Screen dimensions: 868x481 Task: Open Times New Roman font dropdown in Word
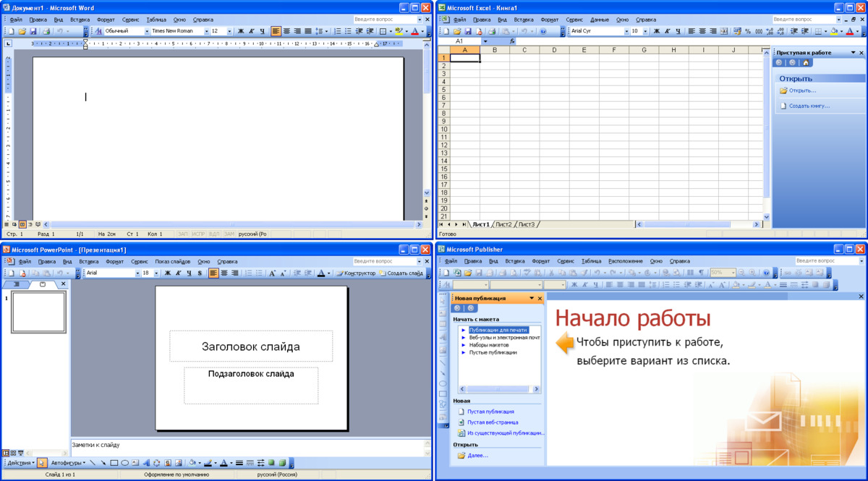(206, 31)
